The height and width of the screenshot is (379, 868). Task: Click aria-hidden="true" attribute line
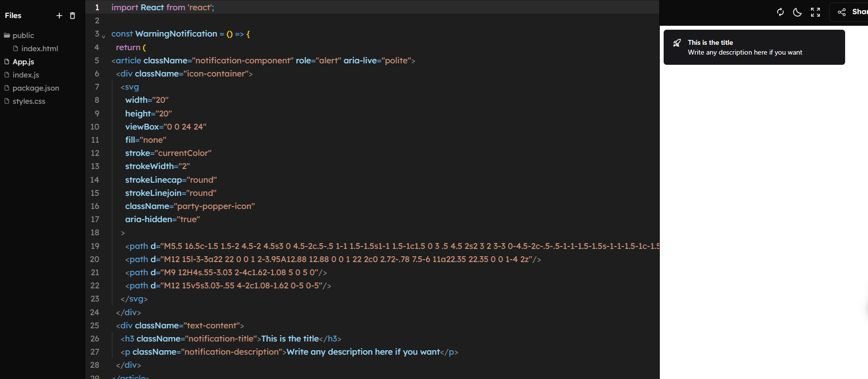coord(163,219)
